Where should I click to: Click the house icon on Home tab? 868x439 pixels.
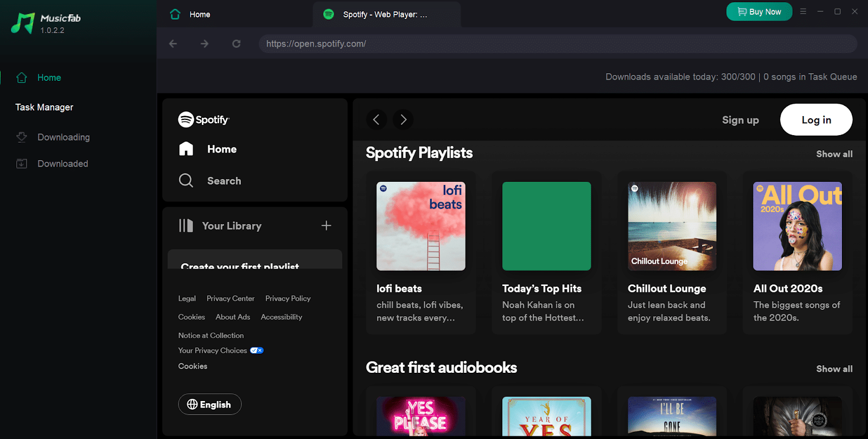[175, 14]
